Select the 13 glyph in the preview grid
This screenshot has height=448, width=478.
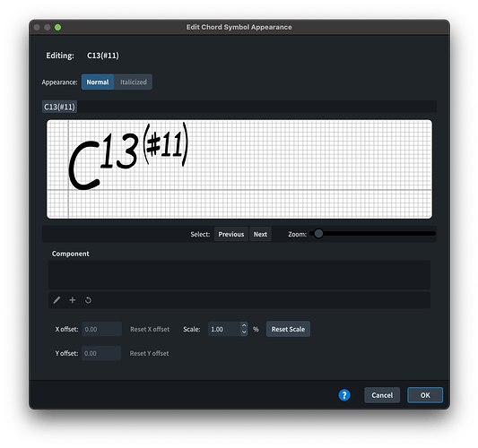(x=119, y=151)
